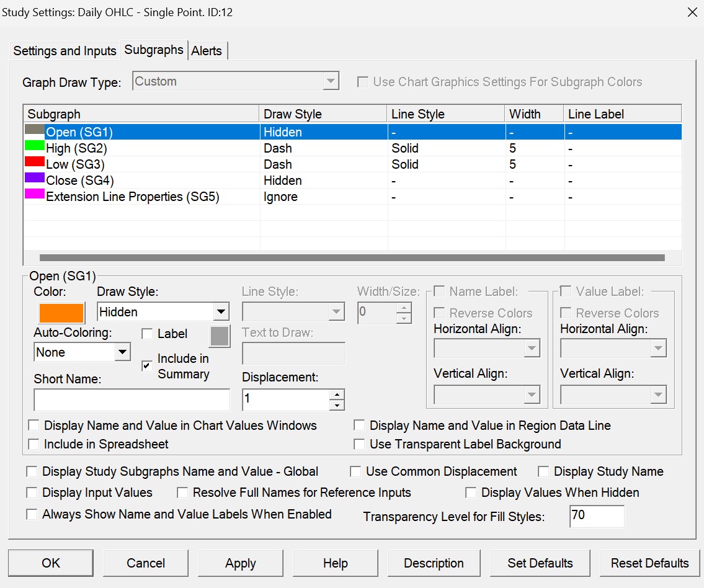Switch to the Settings and Inputs tab
The image size is (704, 588).
coord(65,51)
